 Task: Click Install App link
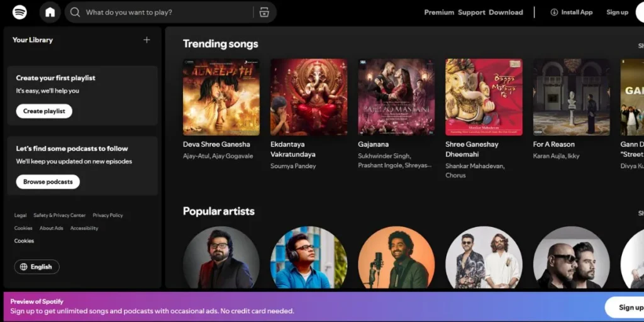(571, 13)
